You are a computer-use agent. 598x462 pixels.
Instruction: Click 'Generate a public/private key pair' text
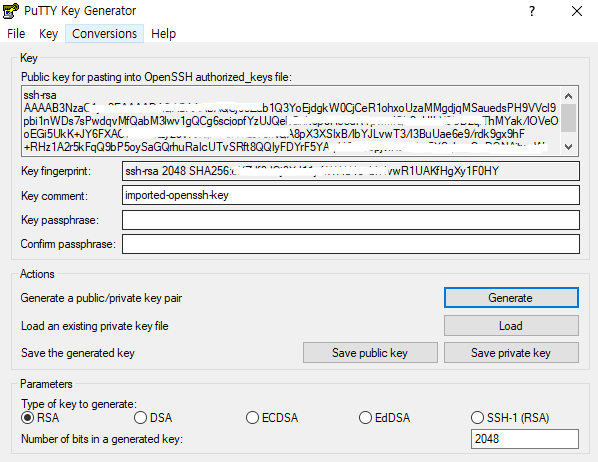tap(101, 298)
